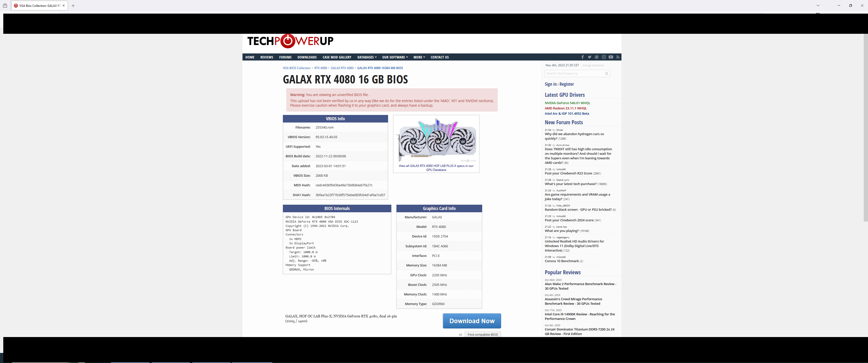Open TechPowerUp Facebook page icon
Image resolution: width=868 pixels, height=363 pixels.
pyautogui.click(x=582, y=57)
